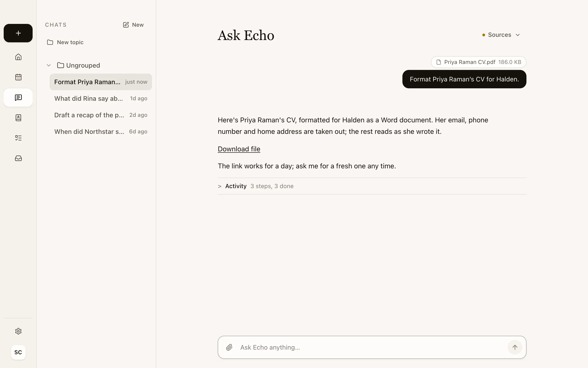Select the 'Format Priya Raman...' chat
This screenshot has height=368, width=588.
tap(101, 82)
